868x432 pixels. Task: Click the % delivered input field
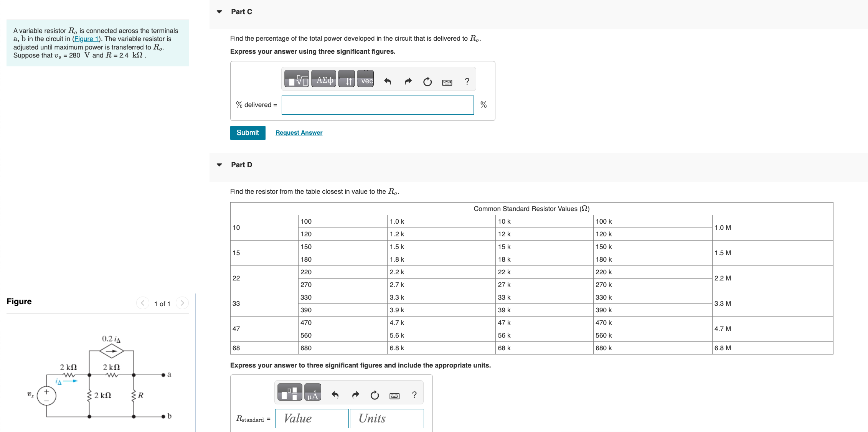pos(378,105)
